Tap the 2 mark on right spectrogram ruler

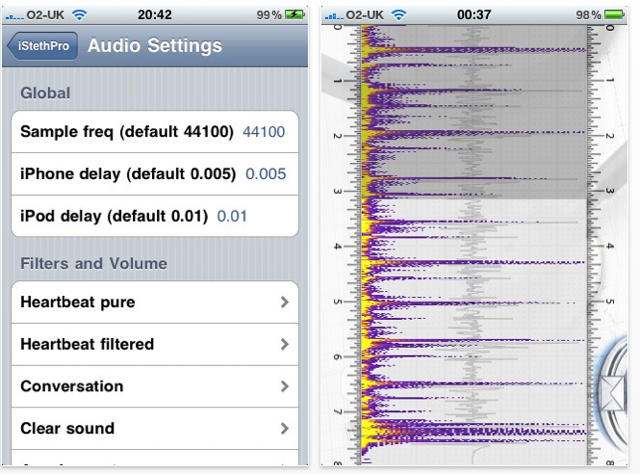pyautogui.click(x=609, y=136)
